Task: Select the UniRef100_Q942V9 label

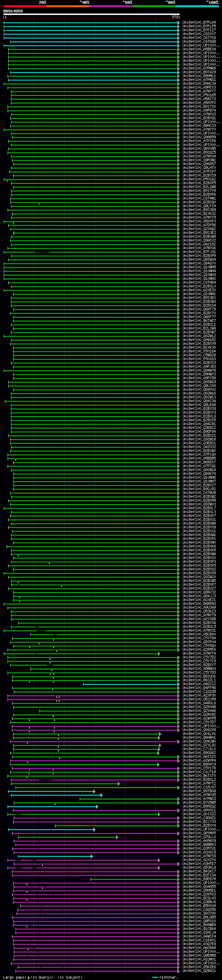Action: 199,730
